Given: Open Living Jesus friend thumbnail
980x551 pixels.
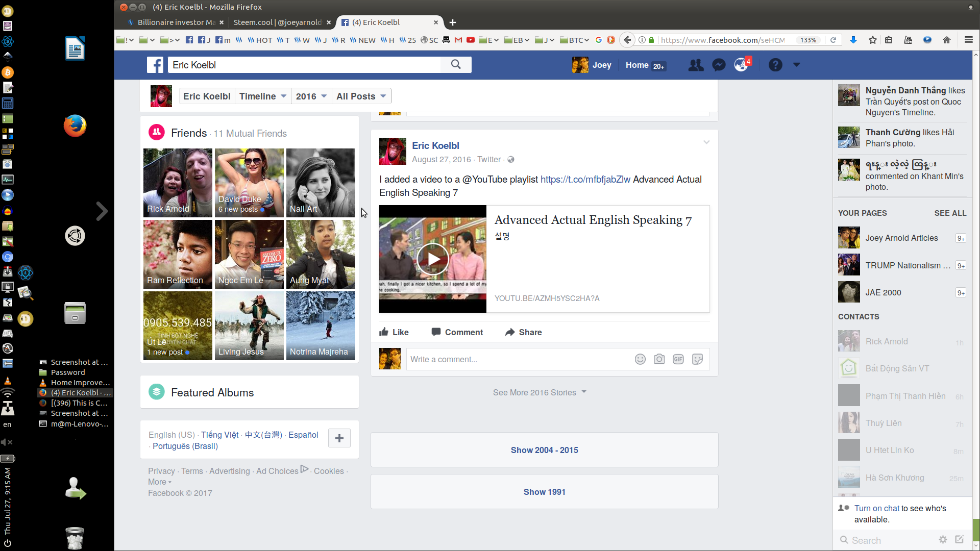Looking at the screenshot, I should (249, 325).
